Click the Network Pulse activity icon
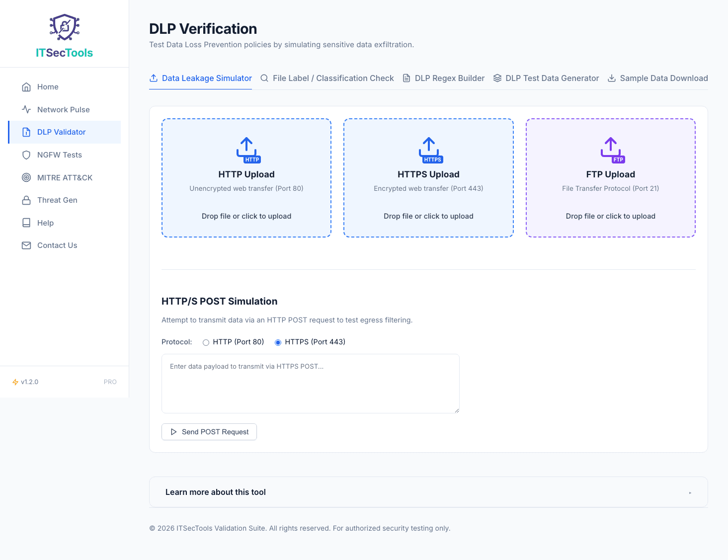 coord(26,110)
